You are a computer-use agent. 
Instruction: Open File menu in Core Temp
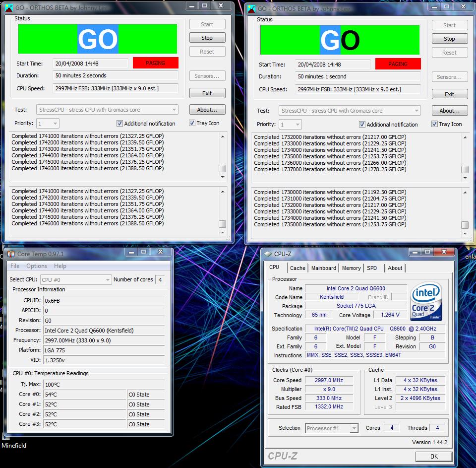(15, 266)
